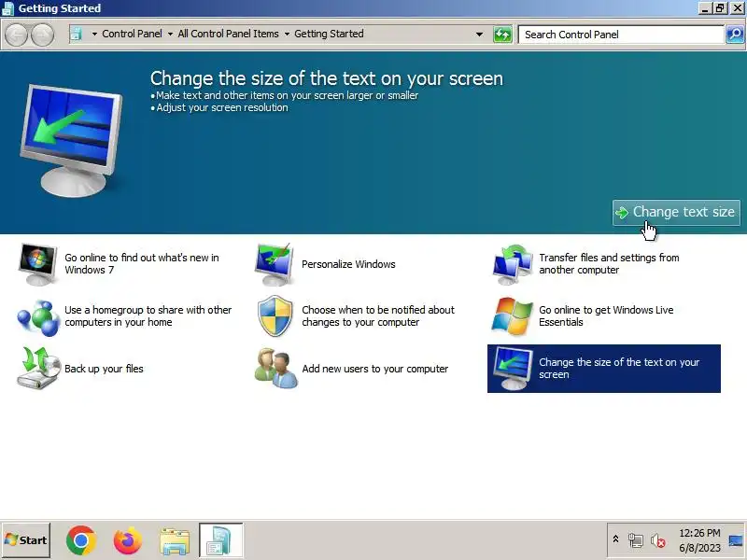
Task: Click the Change text size button
Action: coord(676,213)
